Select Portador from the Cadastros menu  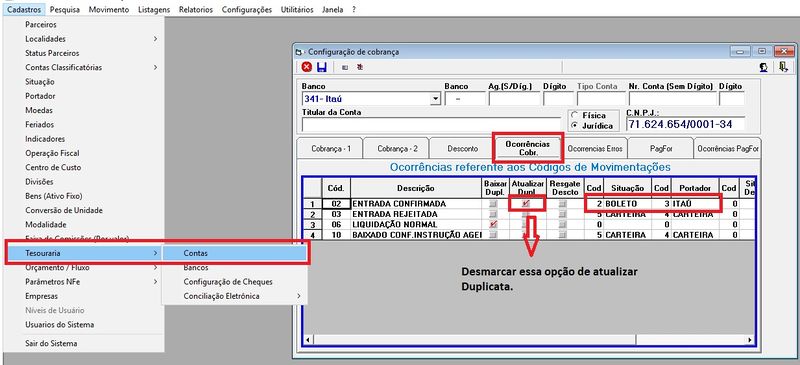coord(84,96)
